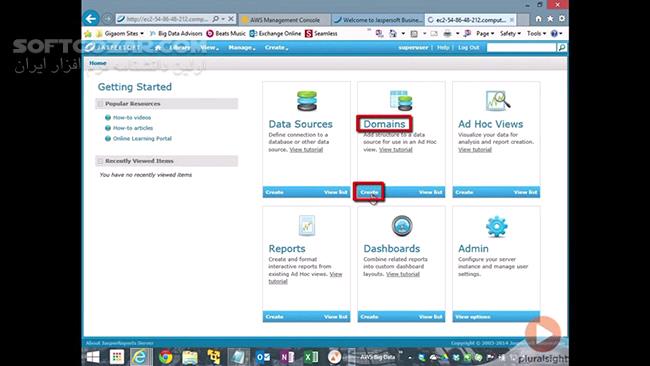Click View list on the Domains card
Screen dimensions: 650x366
pos(431,192)
